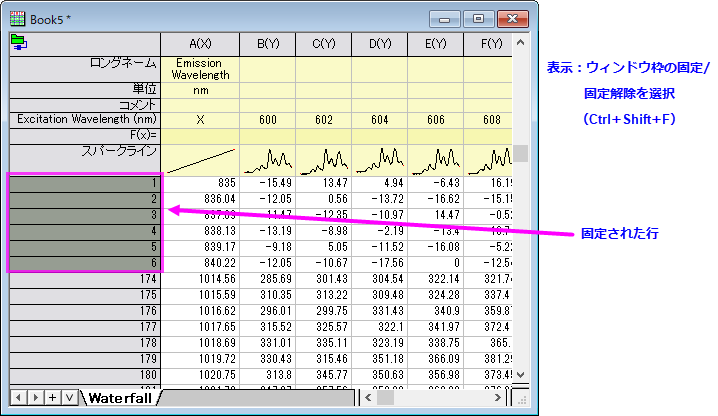Click the horizontal scrollbar right arrow

[498, 398]
